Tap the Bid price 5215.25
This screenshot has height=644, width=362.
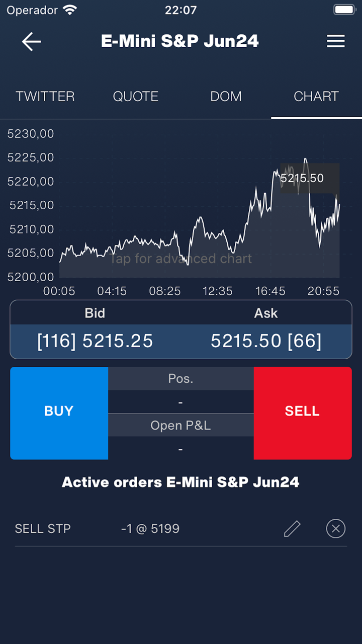pyautogui.click(x=96, y=341)
